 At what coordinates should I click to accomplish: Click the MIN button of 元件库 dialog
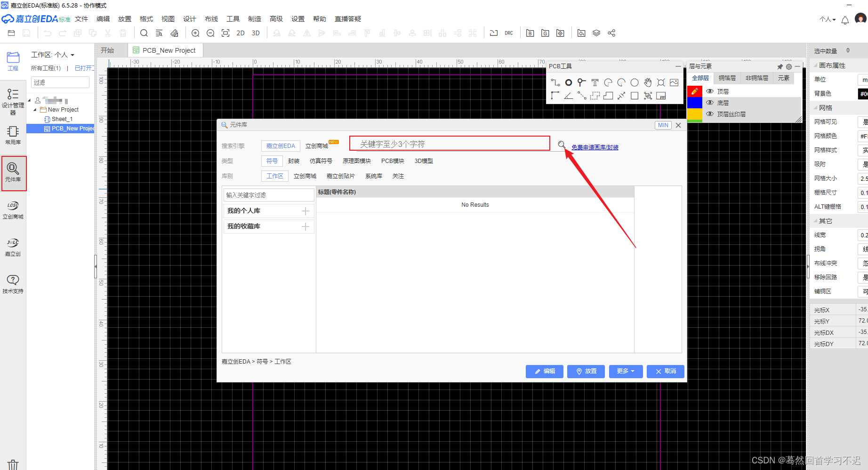click(x=663, y=125)
